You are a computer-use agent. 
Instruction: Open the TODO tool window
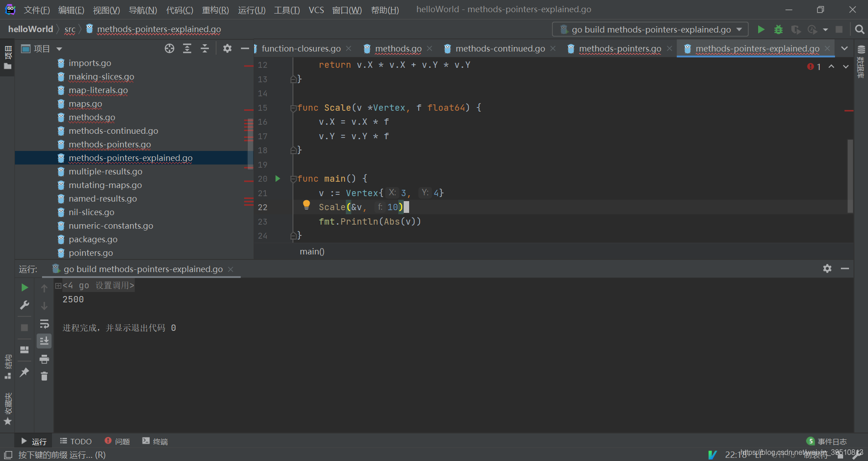(76, 441)
